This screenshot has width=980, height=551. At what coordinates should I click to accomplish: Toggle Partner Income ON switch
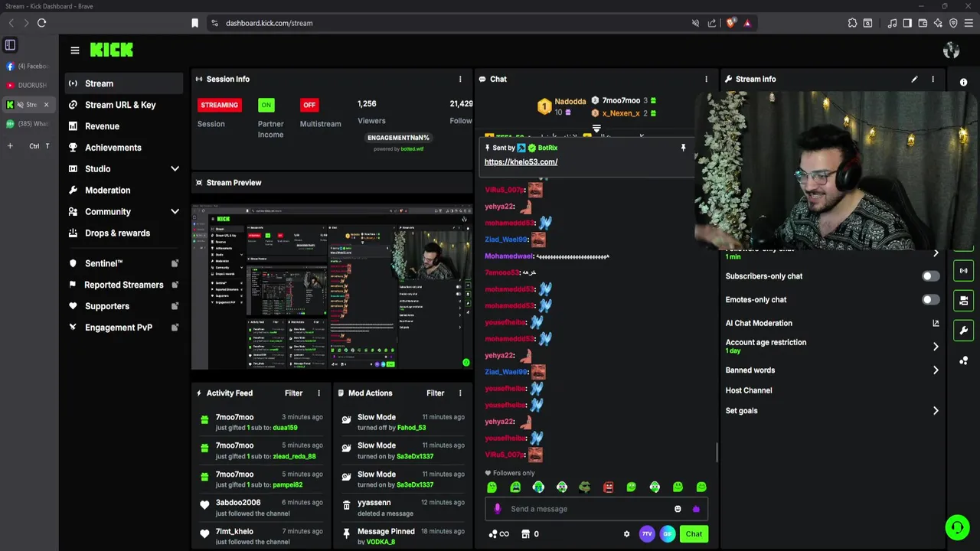click(x=266, y=105)
